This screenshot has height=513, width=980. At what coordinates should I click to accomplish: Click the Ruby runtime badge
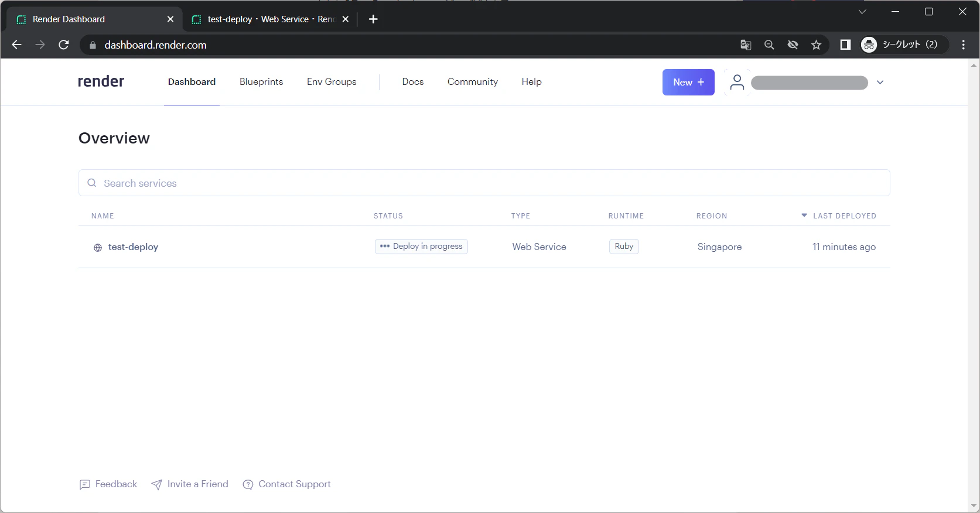624,247
